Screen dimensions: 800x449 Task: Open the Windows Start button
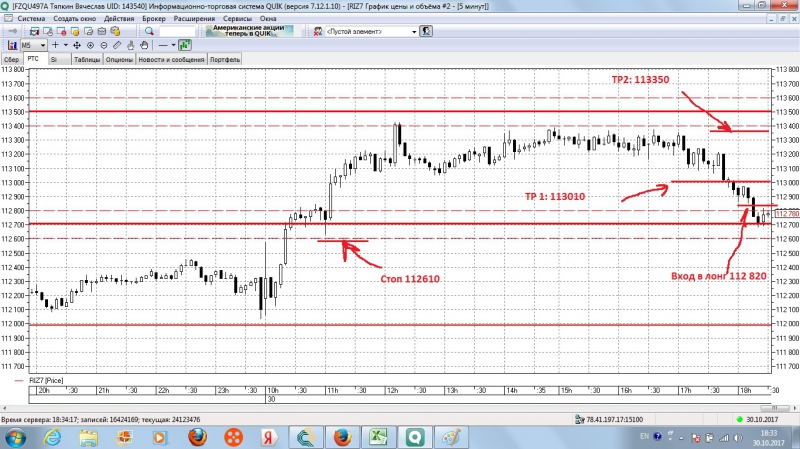(14, 437)
